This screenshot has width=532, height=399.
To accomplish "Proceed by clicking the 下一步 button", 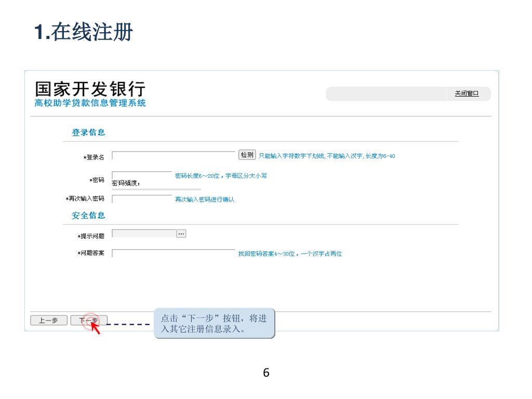I will (89, 321).
